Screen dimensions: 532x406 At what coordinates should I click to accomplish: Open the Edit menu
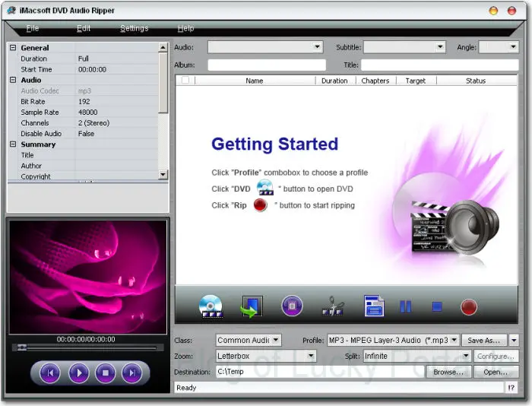(84, 28)
